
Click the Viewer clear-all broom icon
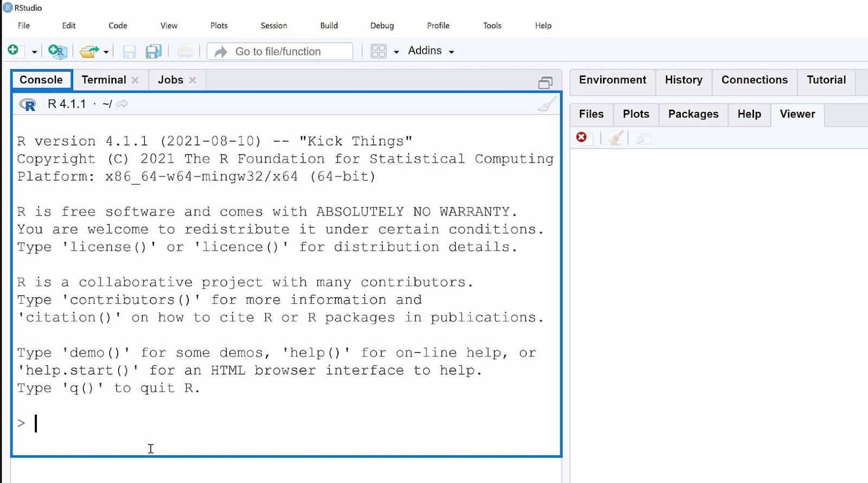click(615, 138)
